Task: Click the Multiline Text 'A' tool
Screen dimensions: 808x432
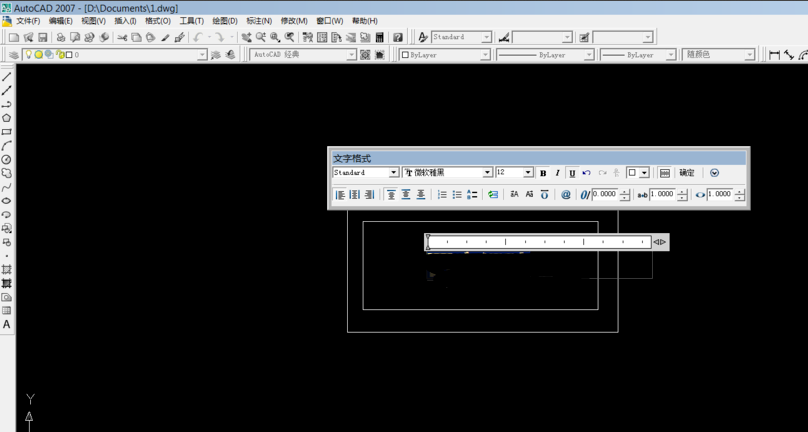Action: [7, 325]
